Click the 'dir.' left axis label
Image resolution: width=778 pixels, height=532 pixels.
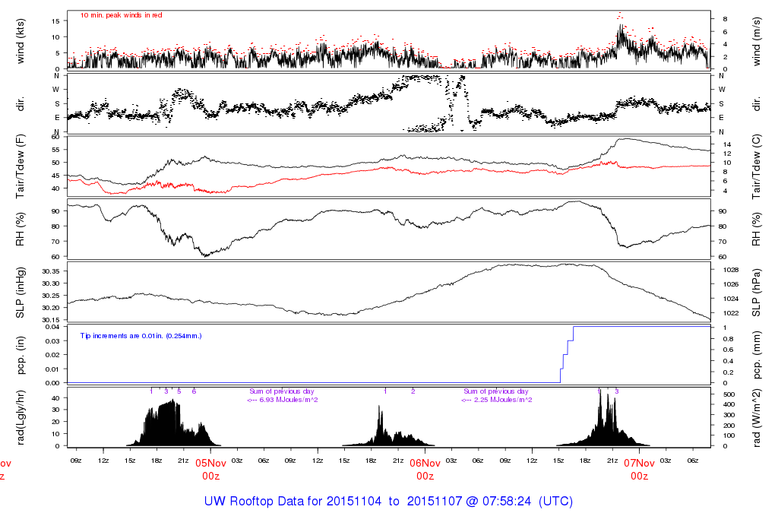[x=21, y=103]
